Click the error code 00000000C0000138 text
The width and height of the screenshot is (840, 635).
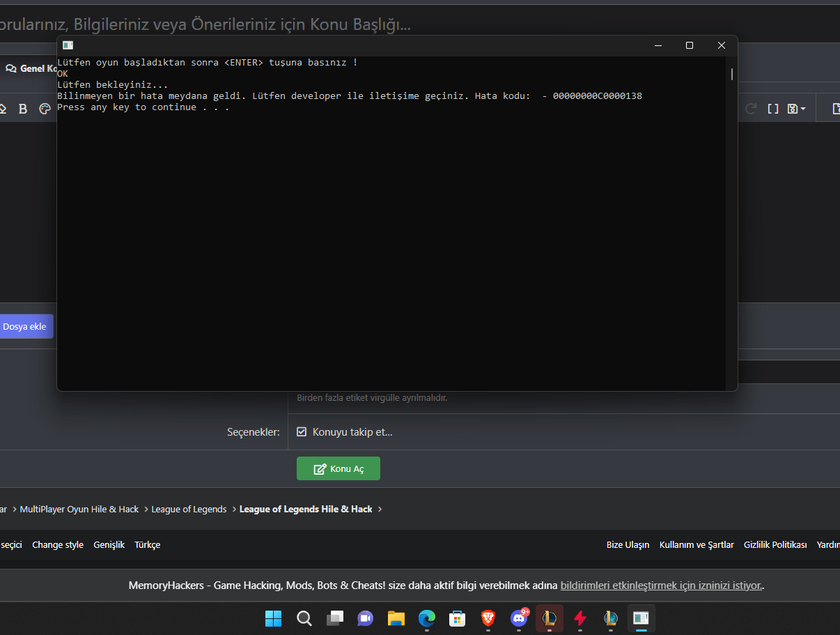pos(598,96)
